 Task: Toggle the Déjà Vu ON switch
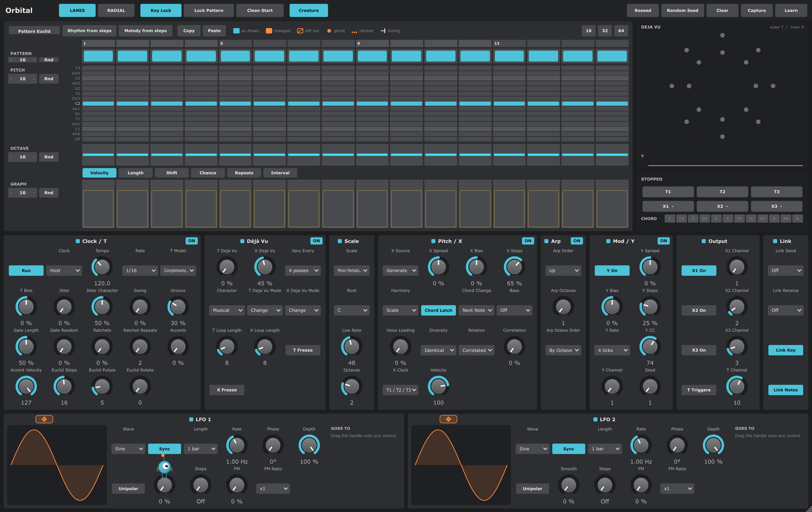point(316,241)
